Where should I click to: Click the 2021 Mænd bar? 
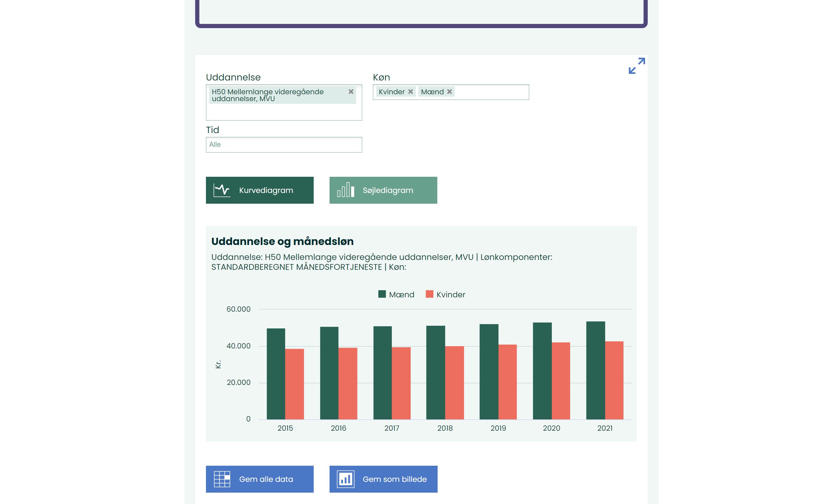pyautogui.click(x=595, y=370)
